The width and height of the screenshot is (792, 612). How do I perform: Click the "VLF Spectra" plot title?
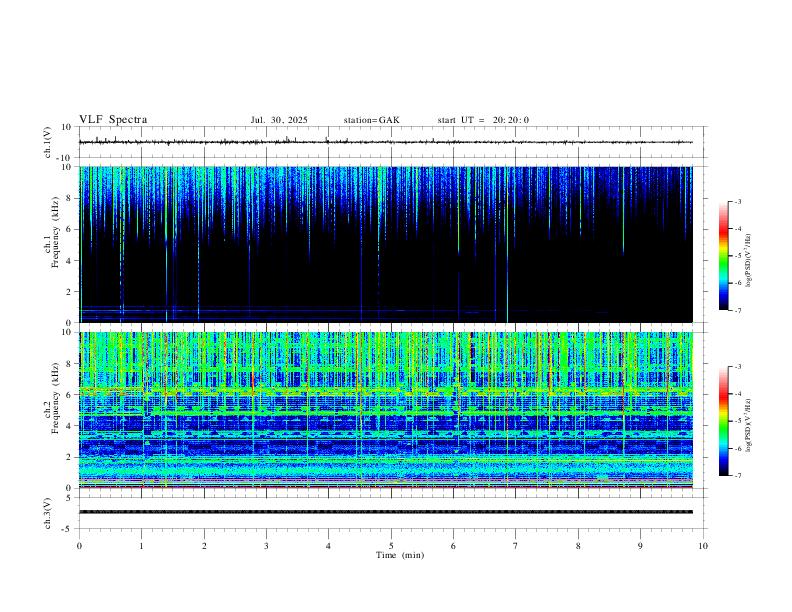(x=113, y=120)
